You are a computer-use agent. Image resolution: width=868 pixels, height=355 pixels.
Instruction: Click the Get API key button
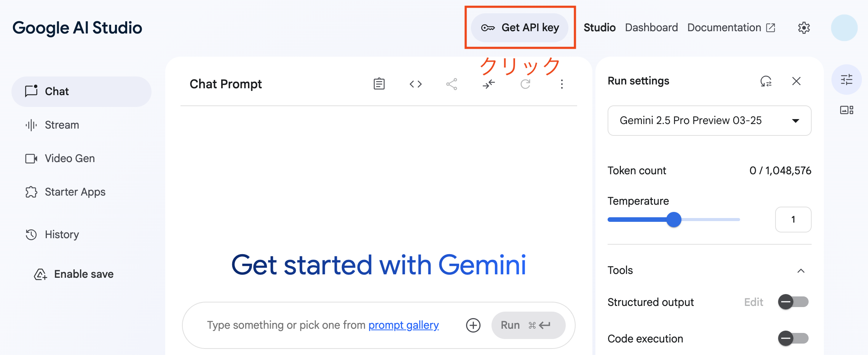click(520, 28)
